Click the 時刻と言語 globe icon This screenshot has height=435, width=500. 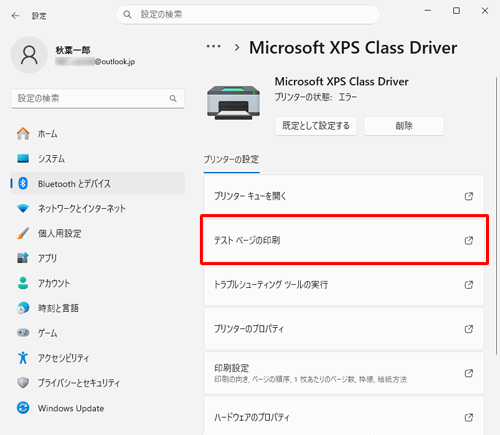[23, 308]
